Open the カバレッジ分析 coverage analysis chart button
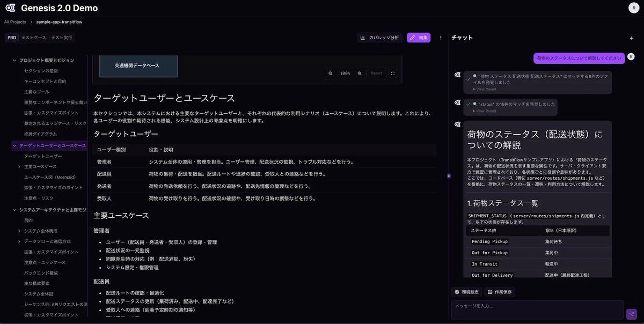 click(380, 38)
